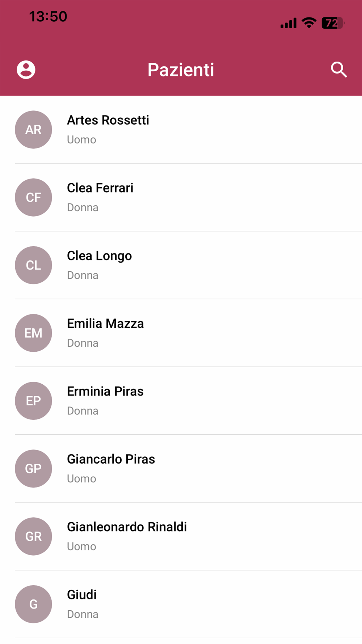Image resolution: width=362 pixels, height=644 pixels.
Task: Open the user profile icon
Action: 26,70
